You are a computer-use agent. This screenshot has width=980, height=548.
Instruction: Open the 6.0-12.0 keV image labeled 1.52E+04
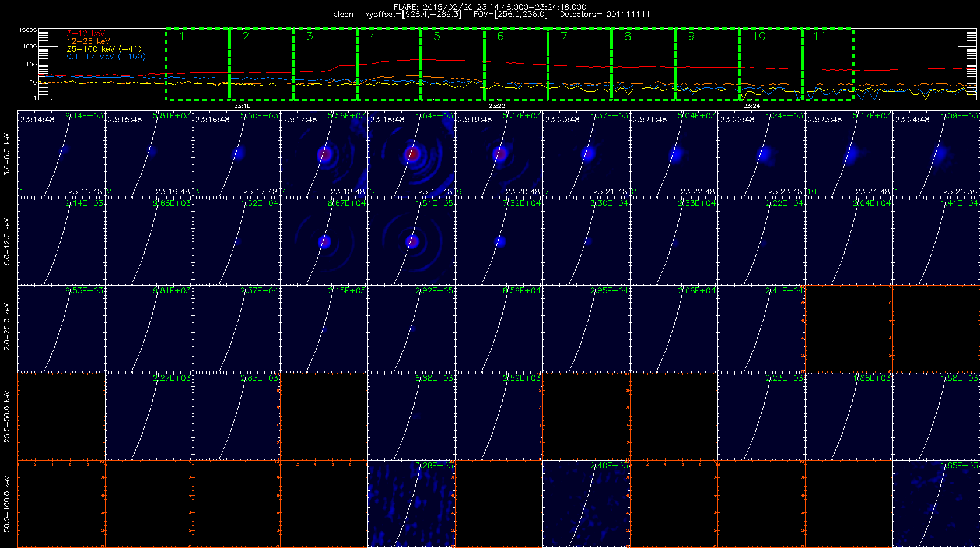(x=236, y=241)
